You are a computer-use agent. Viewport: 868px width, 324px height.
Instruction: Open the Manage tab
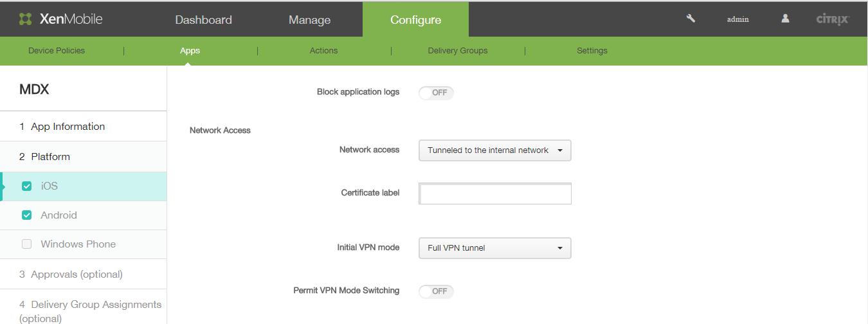pos(309,20)
